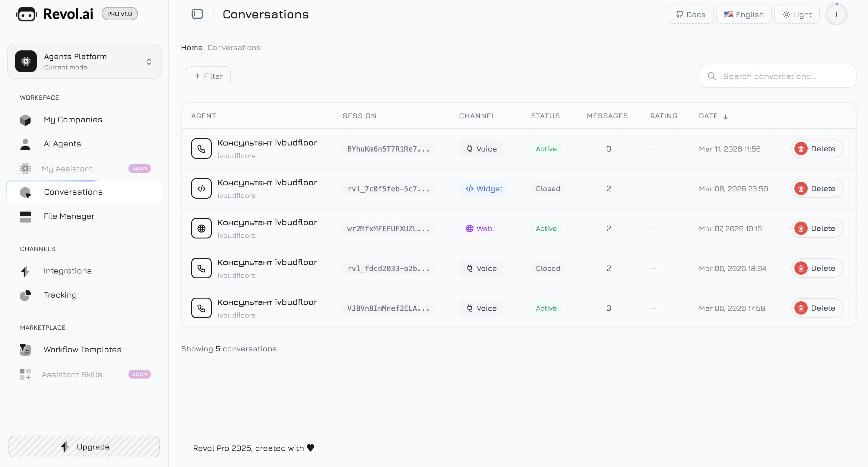Click the date Mar 08, 2026 23:50

pyautogui.click(x=733, y=189)
